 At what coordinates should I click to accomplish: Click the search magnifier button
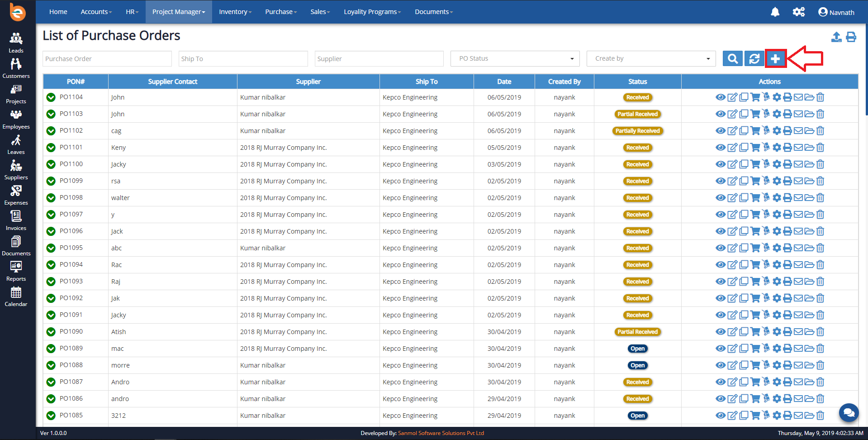[733, 59]
